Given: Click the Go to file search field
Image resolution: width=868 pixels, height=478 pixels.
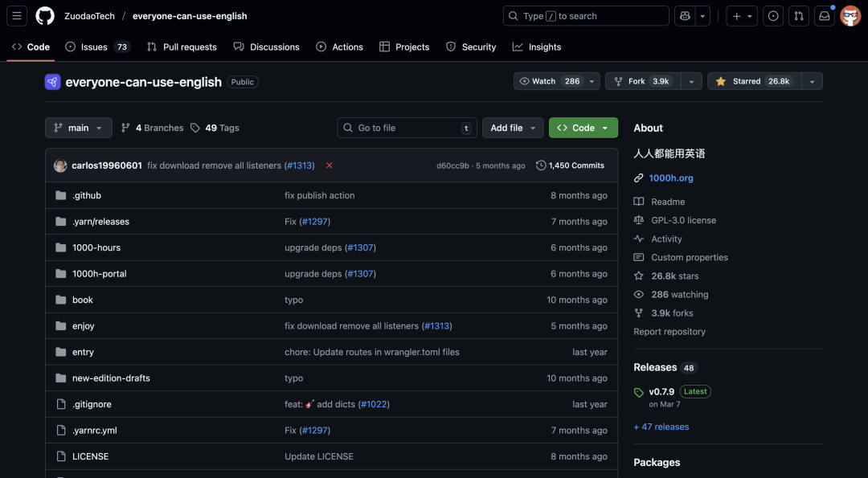Looking at the screenshot, I should point(407,128).
